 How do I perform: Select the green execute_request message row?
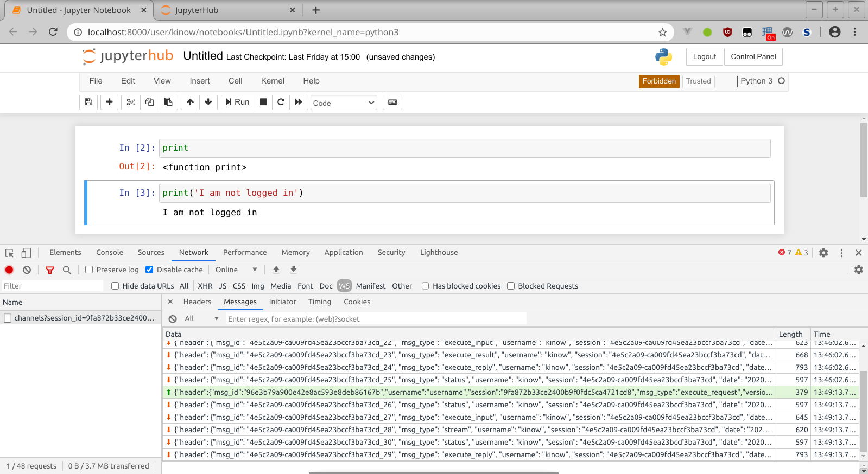[x=510, y=392]
